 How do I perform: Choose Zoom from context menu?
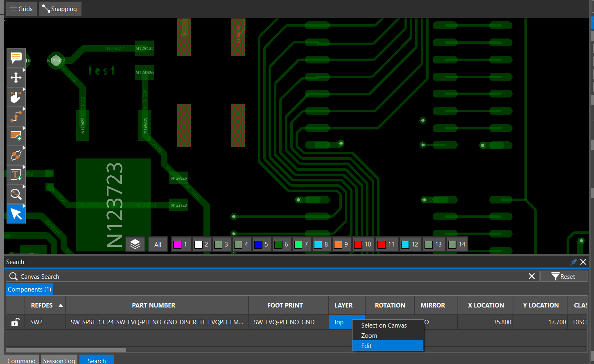coord(388,335)
